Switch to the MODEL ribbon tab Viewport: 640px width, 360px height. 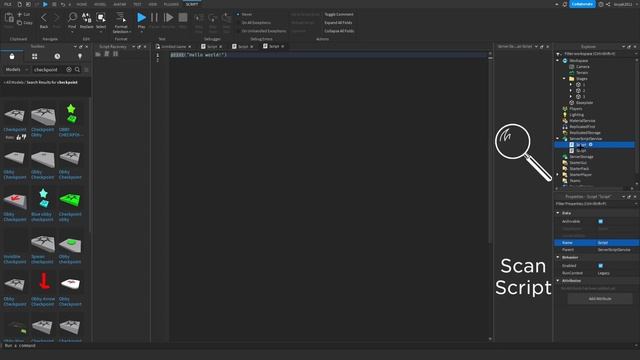[100, 4]
